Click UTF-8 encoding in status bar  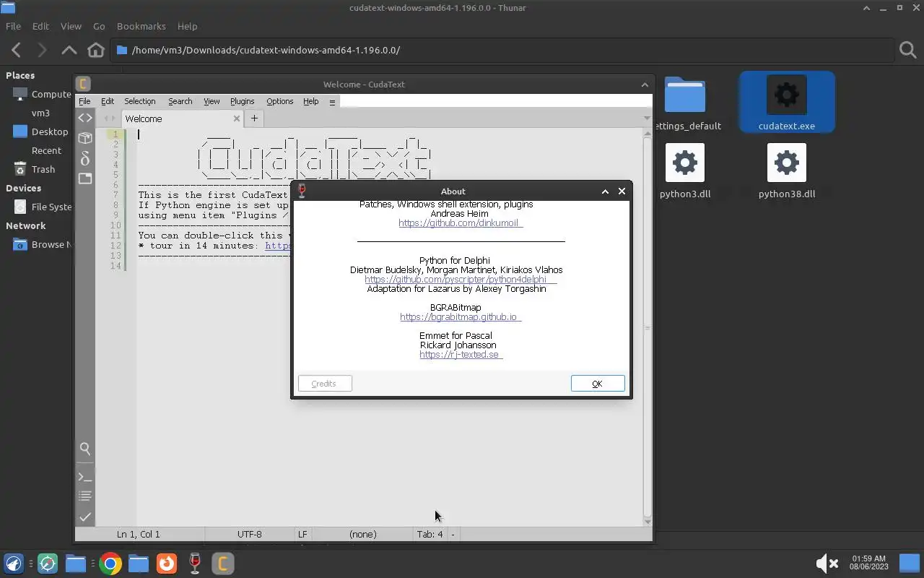pos(250,535)
